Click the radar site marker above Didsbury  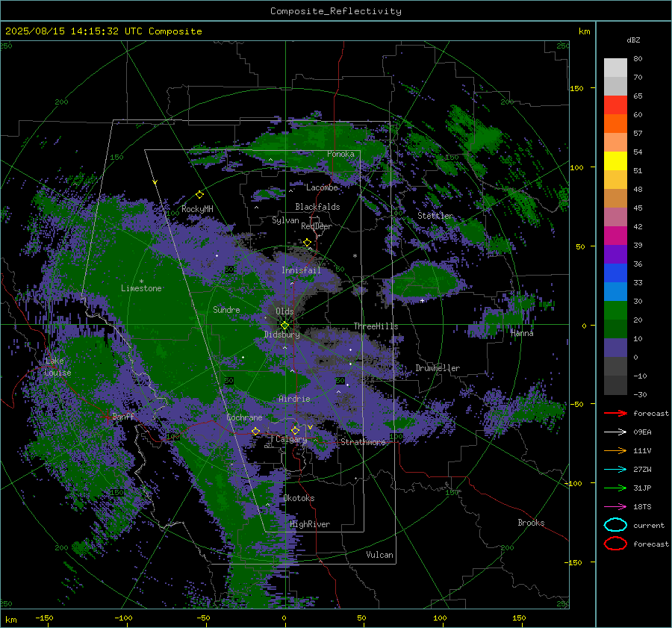click(284, 326)
